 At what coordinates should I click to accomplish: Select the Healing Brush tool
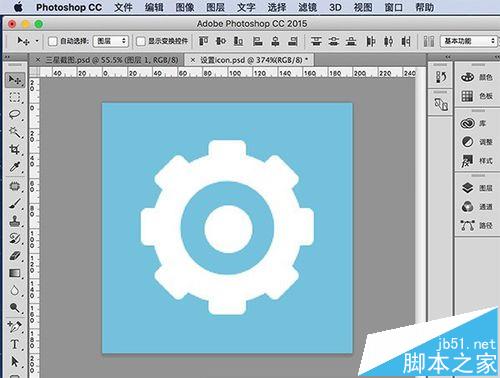[15, 186]
